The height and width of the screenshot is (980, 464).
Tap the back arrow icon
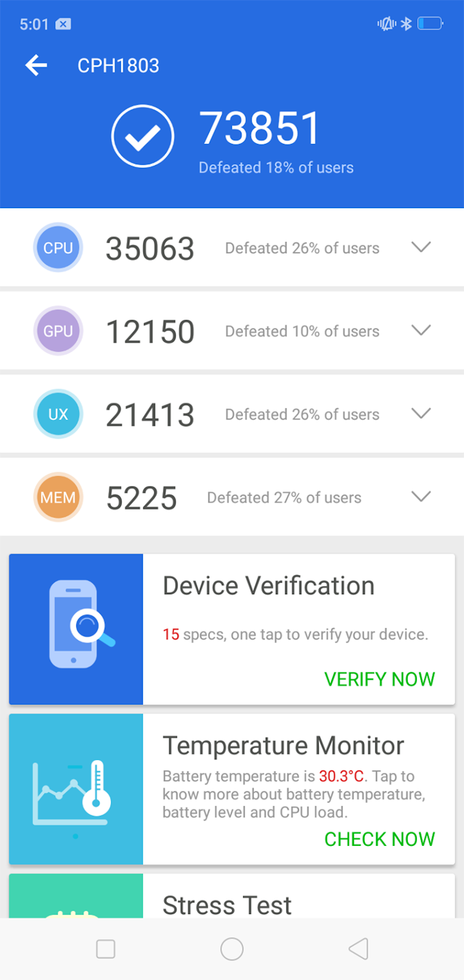(36, 65)
